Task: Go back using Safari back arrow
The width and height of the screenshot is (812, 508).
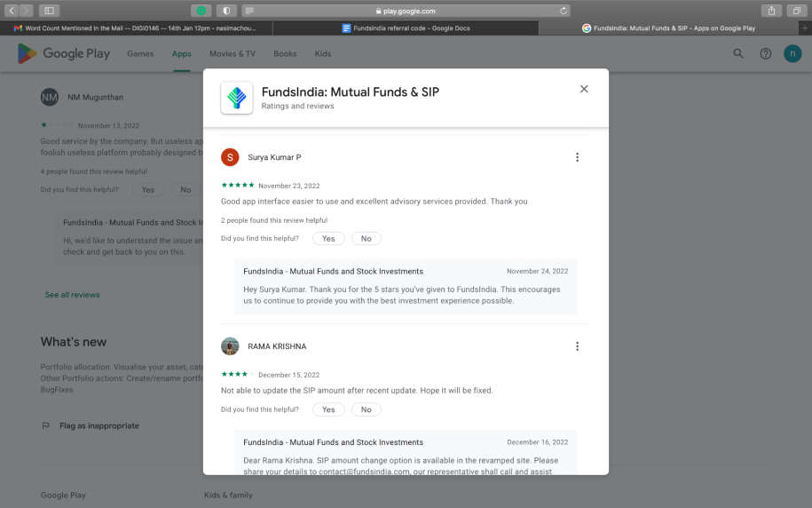Action: pyautogui.click(x=12, y=11)
